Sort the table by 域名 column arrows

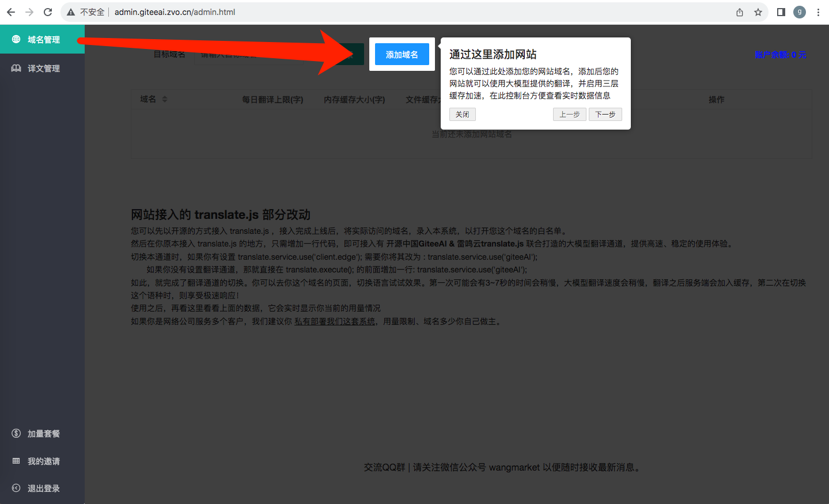[165, 99]
